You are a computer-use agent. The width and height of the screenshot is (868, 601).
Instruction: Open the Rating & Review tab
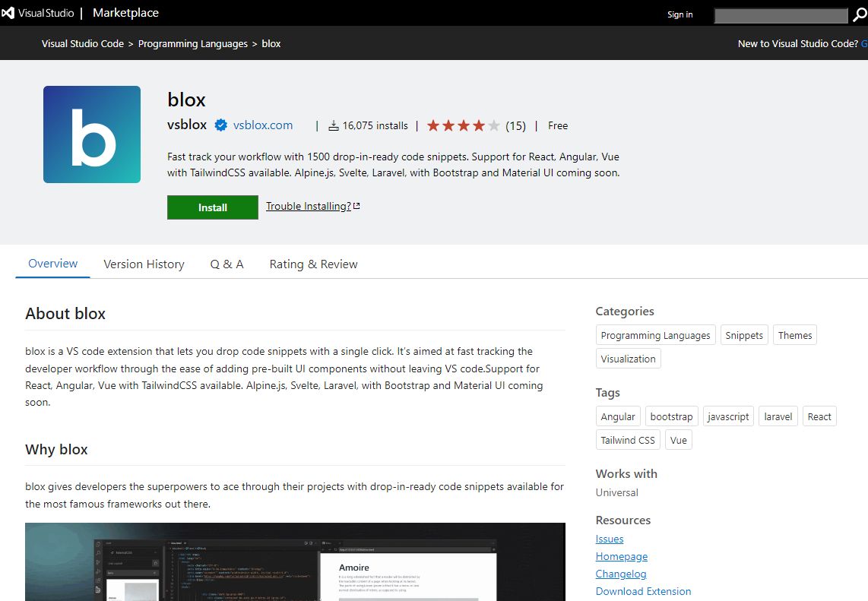point(313,264)
